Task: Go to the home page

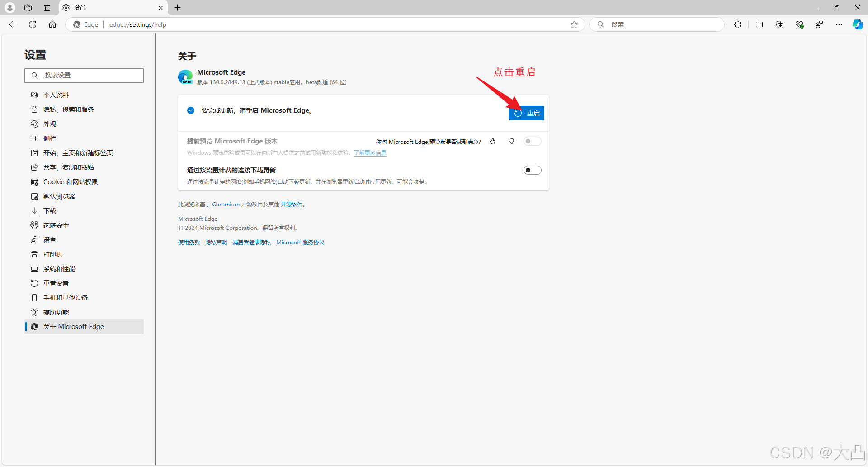Action: coord(52,24)
